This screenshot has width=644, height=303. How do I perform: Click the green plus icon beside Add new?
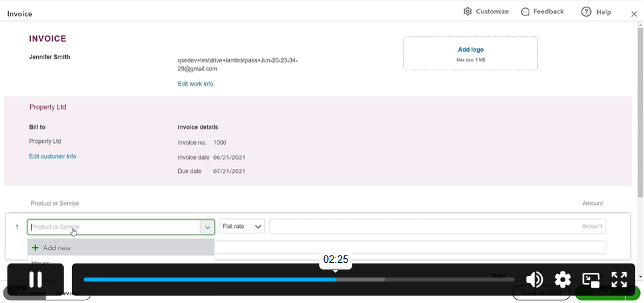point(36,248)
